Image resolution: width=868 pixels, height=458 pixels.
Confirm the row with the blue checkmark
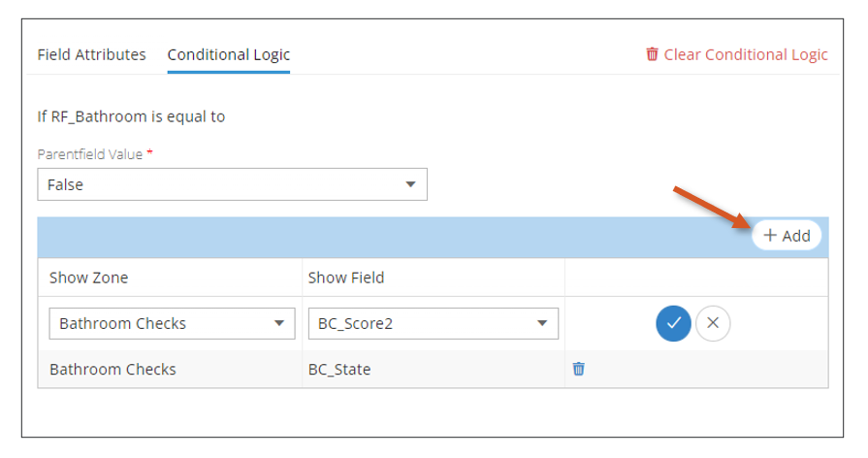pos(673,323)
